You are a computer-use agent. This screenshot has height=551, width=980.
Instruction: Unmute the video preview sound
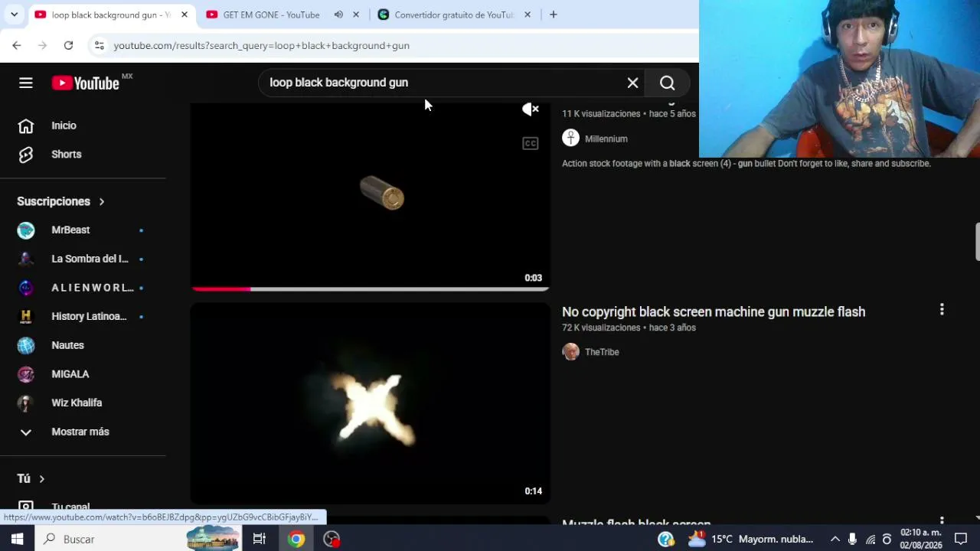(x=530, y=109)
